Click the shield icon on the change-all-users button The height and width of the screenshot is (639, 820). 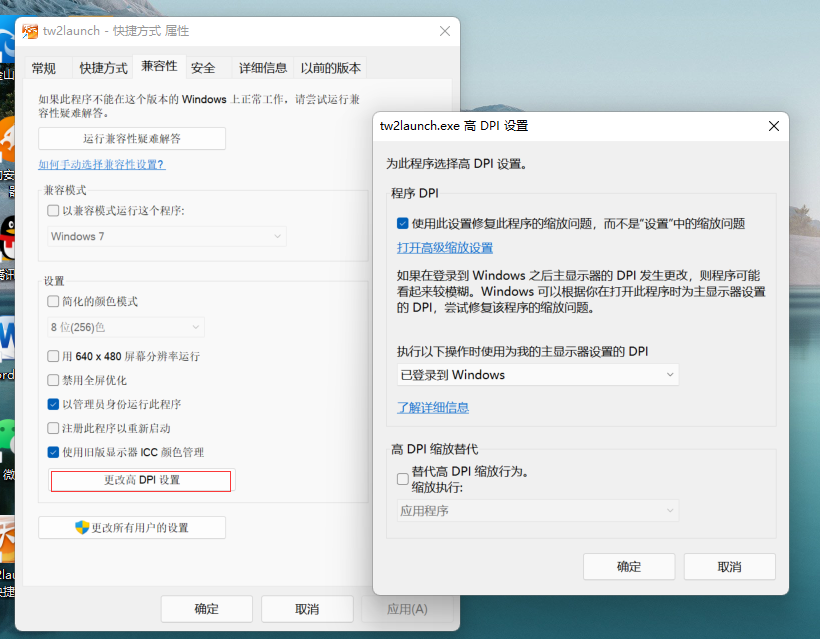click(x=82, y=527)
